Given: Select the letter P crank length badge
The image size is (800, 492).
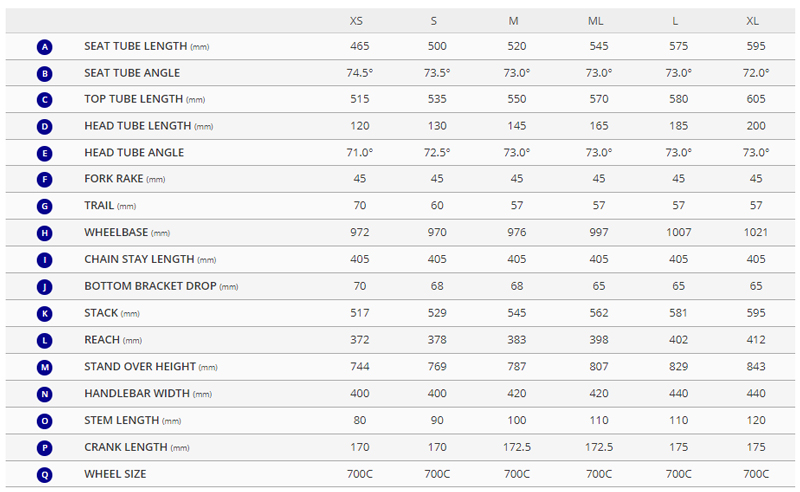Looking at the screenshot, I should [44, 447].
